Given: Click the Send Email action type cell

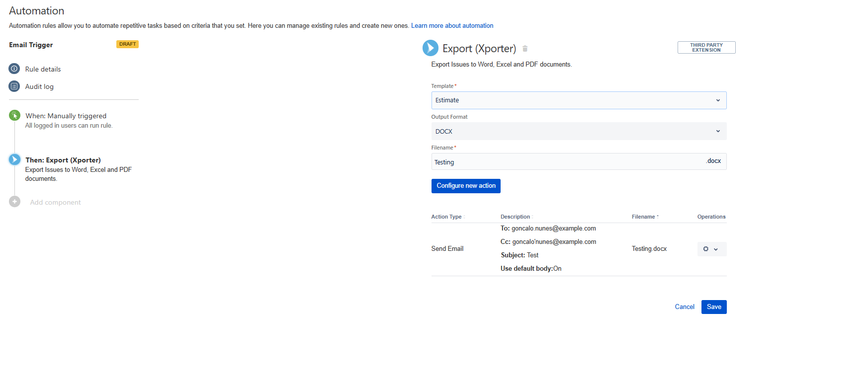Looking at the screenshot, I should 447,249.
